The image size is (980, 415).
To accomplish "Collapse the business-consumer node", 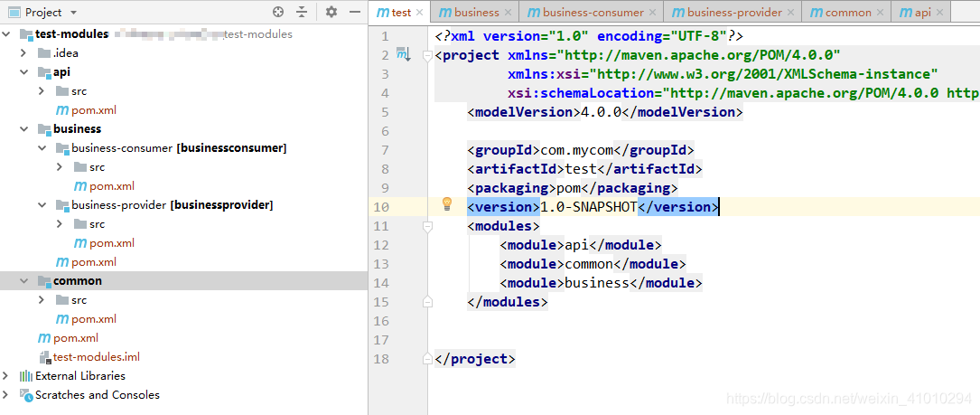I will pos(42,148).
